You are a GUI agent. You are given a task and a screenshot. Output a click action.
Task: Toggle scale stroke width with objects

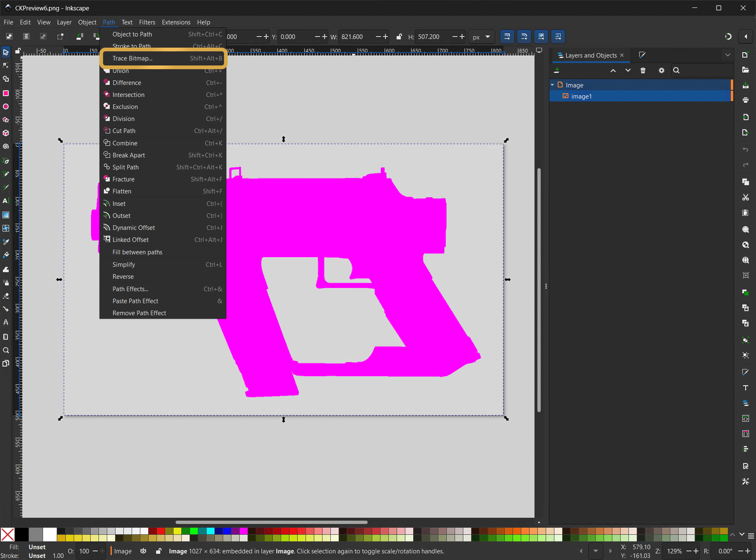[507, 36]
